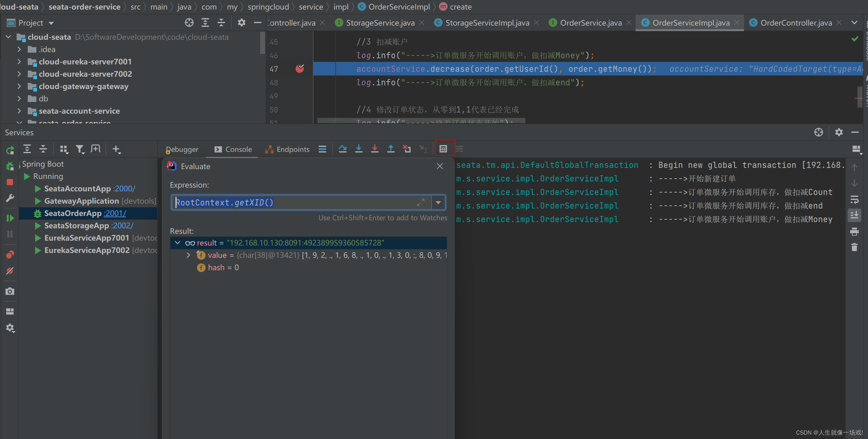Click the Step Out debugger icon
The image size is (868, 439).
[391, 148]
